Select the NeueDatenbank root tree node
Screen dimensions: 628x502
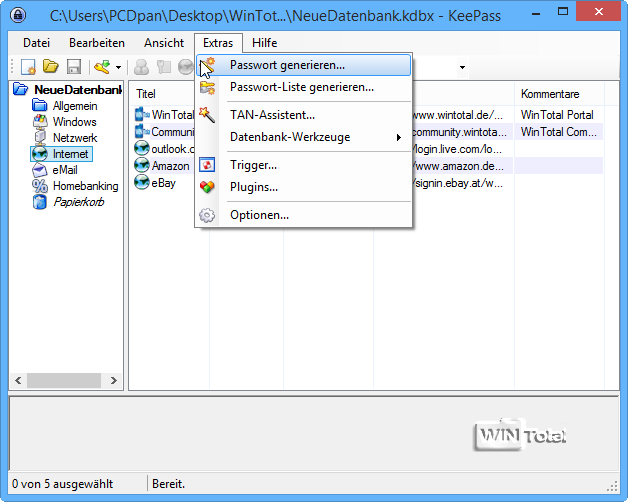78,90
